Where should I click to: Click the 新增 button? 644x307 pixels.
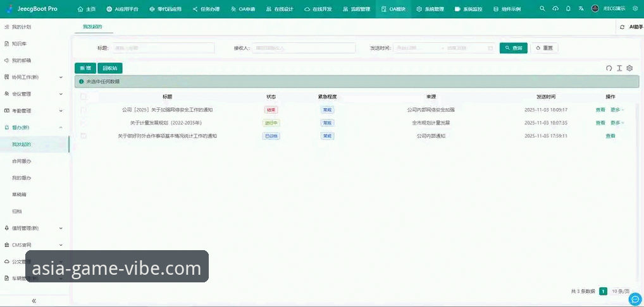(x=85, y=68)
